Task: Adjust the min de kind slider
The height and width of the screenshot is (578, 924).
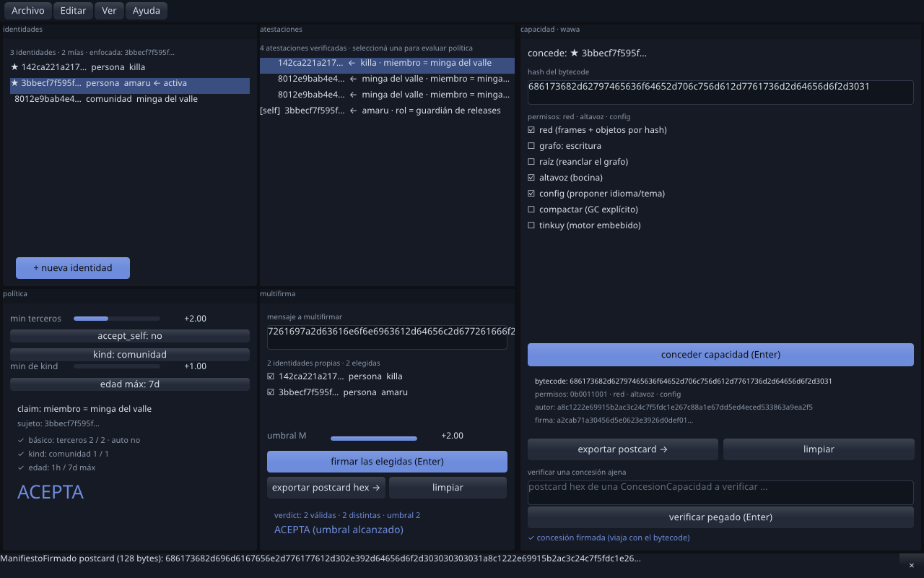Action: coord(117,366)
